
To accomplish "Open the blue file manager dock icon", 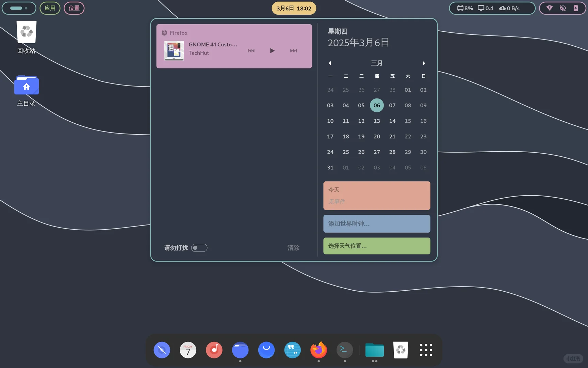I will (x=240, y=350).
